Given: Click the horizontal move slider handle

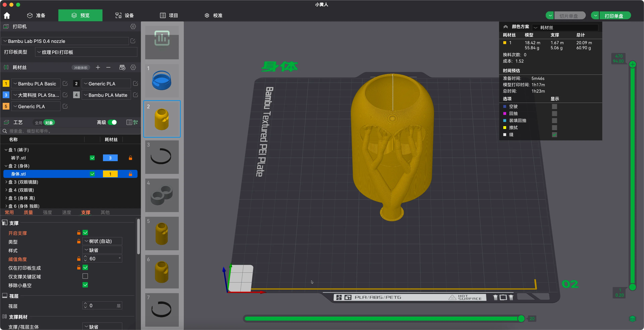Looking at the screenshot, I should (x=521, y=319).
